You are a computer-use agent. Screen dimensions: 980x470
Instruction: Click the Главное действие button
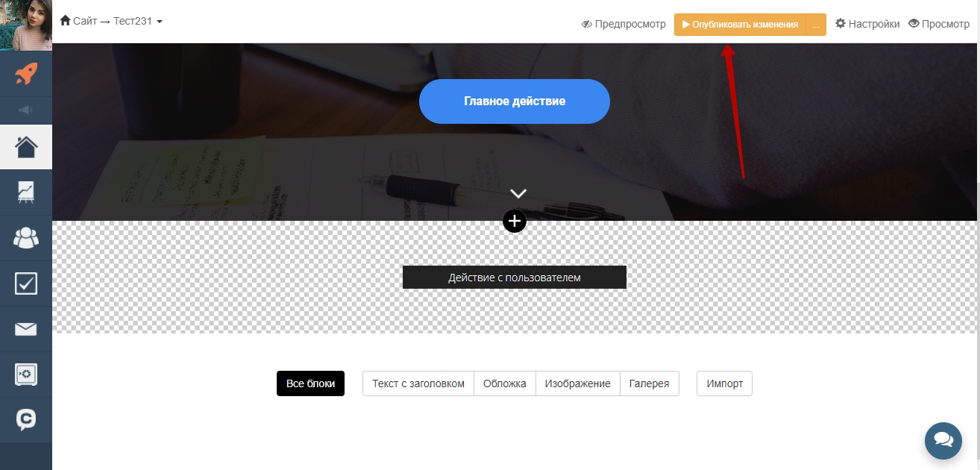point(515,101)
